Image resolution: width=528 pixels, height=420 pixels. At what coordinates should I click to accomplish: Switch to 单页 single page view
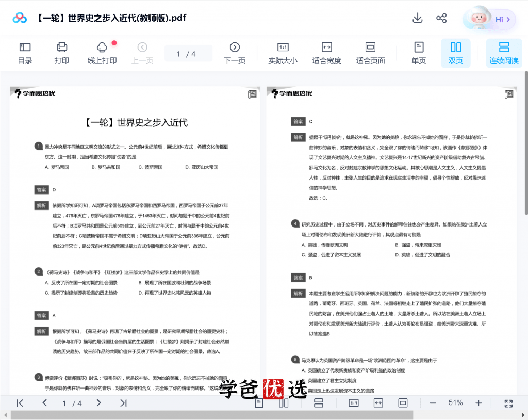419,53
